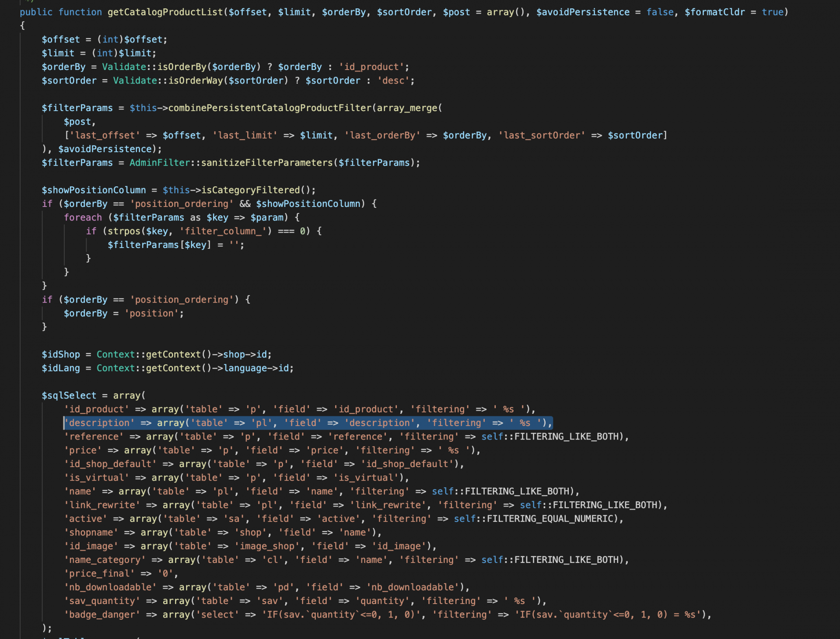Click the 'badge_danger' array key
Screen dimensions: 840x639
pos(102,615)
